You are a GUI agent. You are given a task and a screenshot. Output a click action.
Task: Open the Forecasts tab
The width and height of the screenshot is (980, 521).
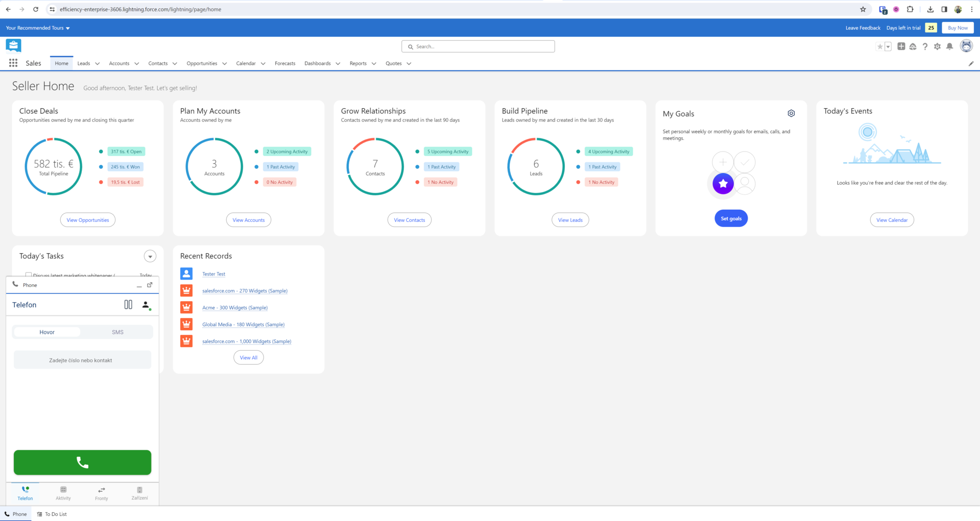click(x=284, y=63)
